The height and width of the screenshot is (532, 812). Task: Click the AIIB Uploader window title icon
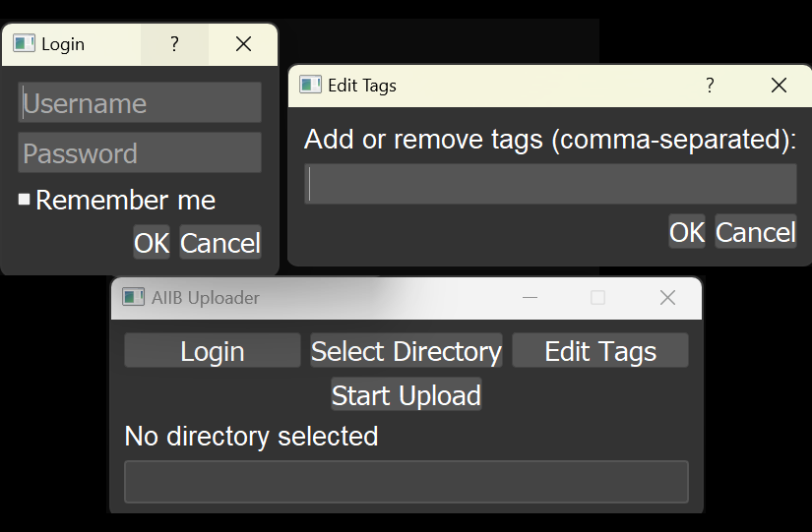pyautogui.click(x=133, y=297)
